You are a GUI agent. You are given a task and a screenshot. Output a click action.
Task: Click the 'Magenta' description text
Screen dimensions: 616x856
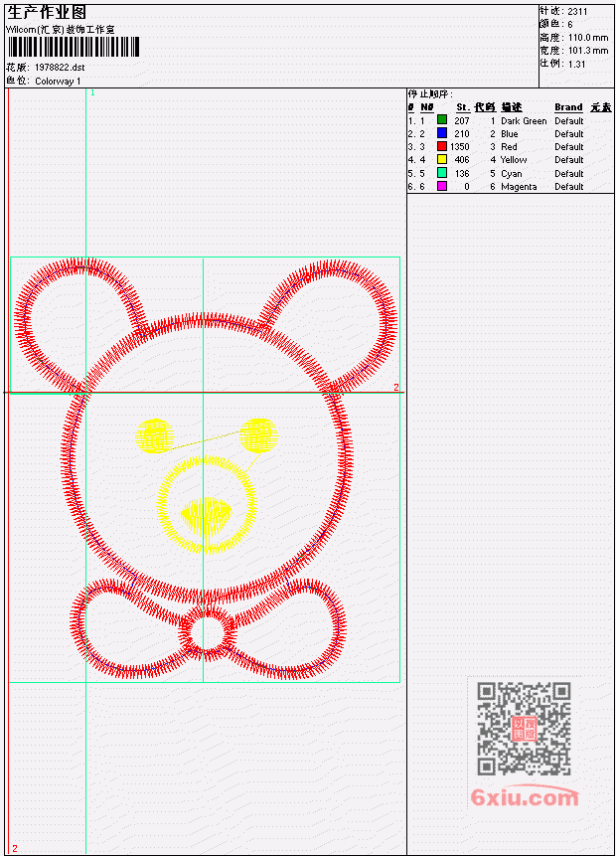click(519, 187)
